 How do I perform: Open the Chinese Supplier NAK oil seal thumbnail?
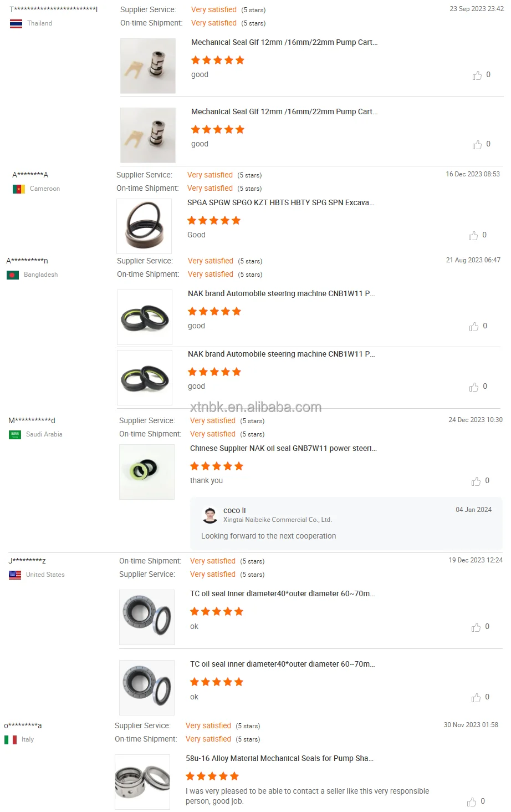[147, 472]
